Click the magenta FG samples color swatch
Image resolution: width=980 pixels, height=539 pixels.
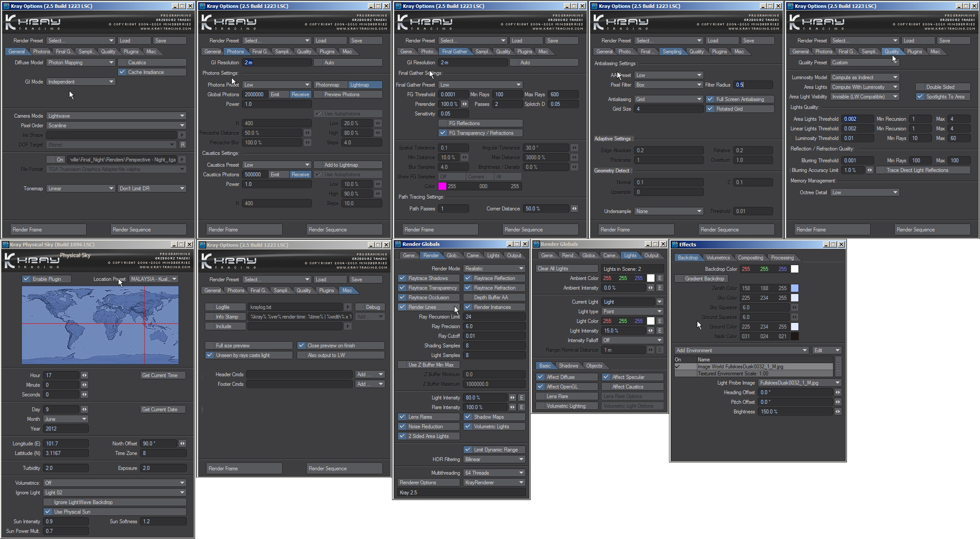coord(442,186)
